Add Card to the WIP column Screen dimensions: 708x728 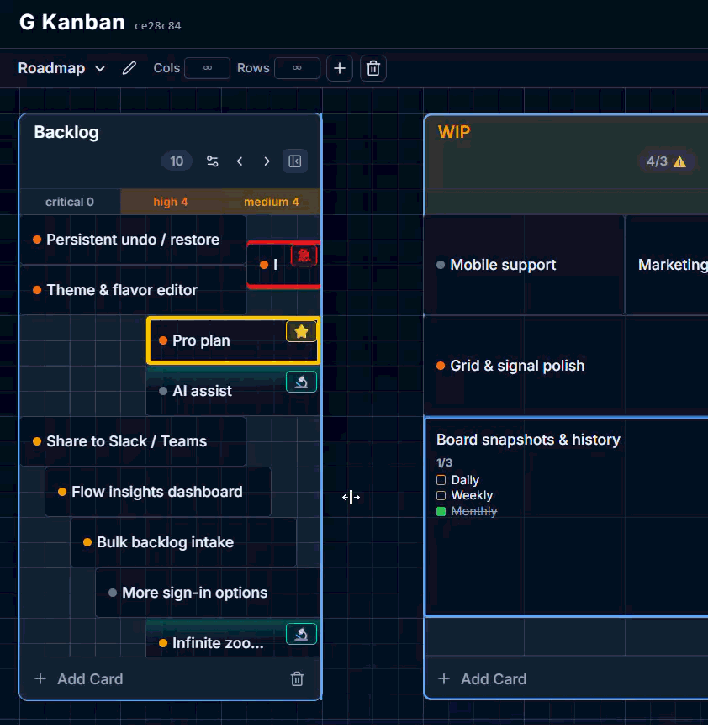[x=483, y=678]
